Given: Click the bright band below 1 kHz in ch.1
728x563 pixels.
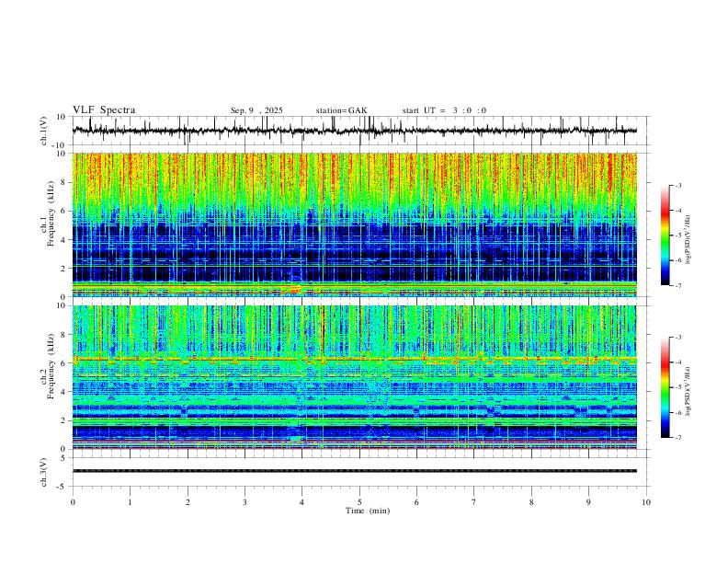Looking at the screenshot, I should [x=354, y=288].
